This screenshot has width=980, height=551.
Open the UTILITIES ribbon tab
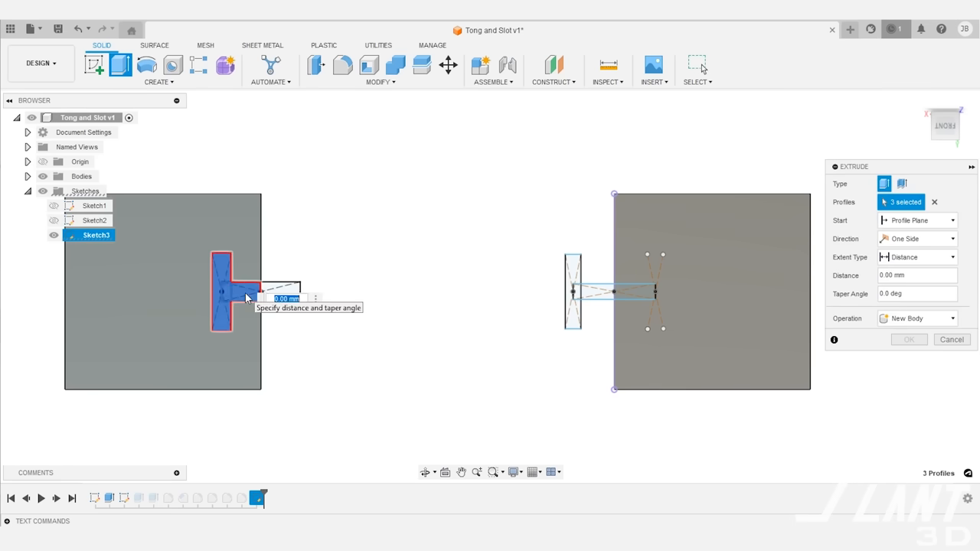click(x=377, y=45)
